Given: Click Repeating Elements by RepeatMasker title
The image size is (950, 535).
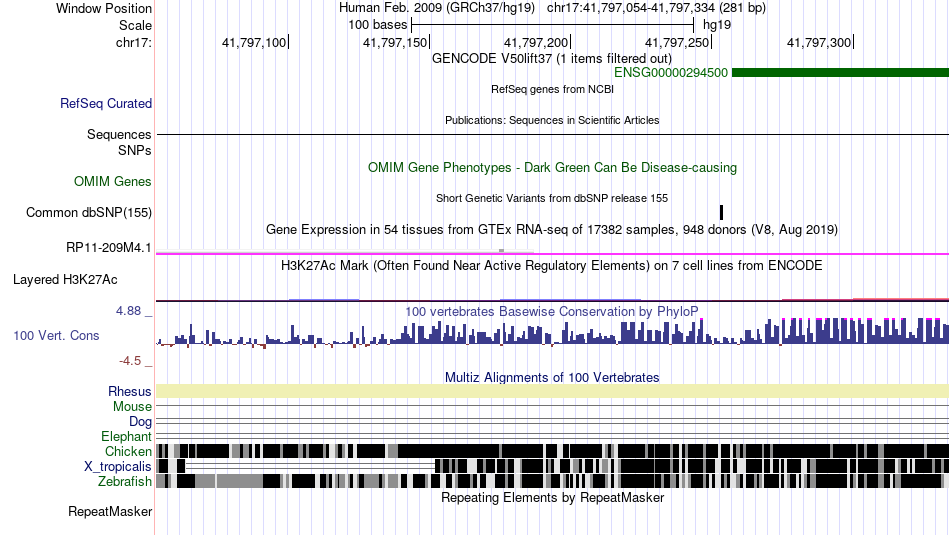Looking at the screenshot, I should [x=553, y=498].
